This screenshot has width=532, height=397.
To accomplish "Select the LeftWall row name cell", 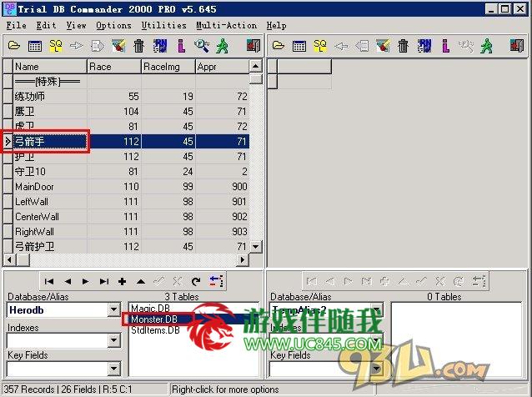I will click(50, 202).
